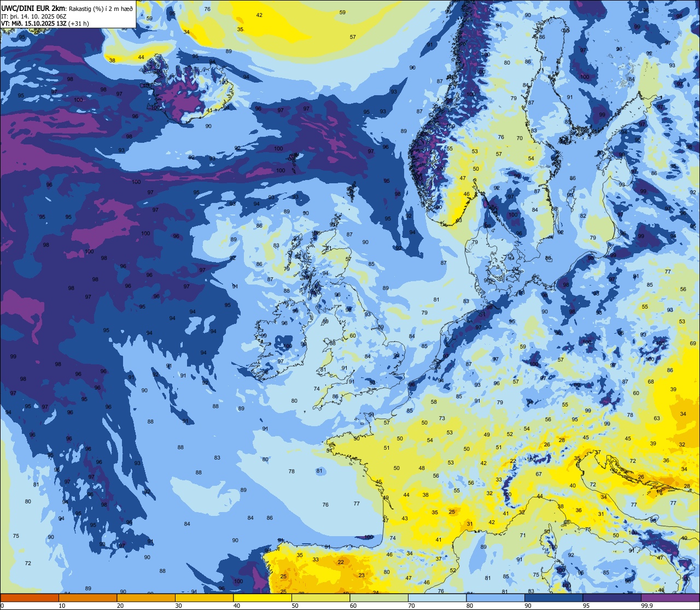Click the legend tick label '10'
The width and height of the screenshot is (700, 610).
click(62, 606)
